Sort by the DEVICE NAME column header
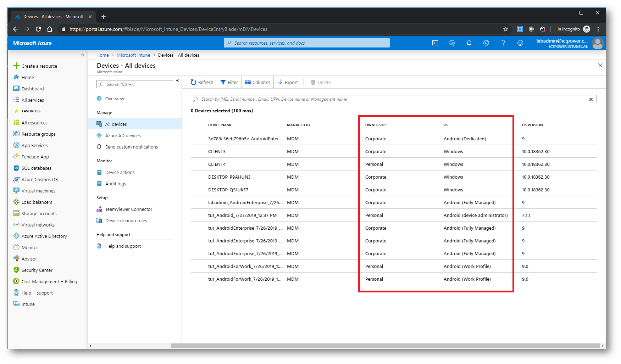This screenshot has width=621, height=364. click(220, 125)
